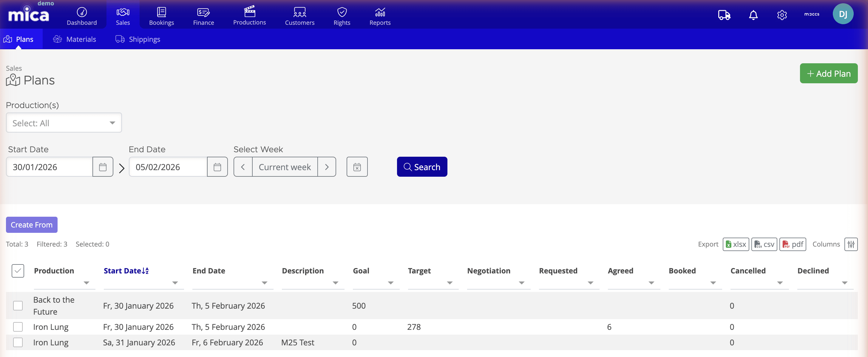868x357 pixels.
Task: Open the Rights section
Action: (x=342, y=15)
